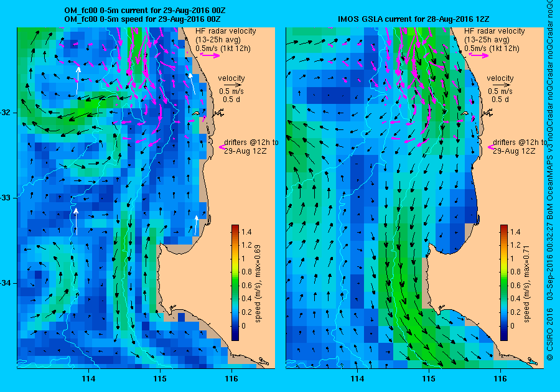Click the '0.2' tick on left colorbar

246,312
